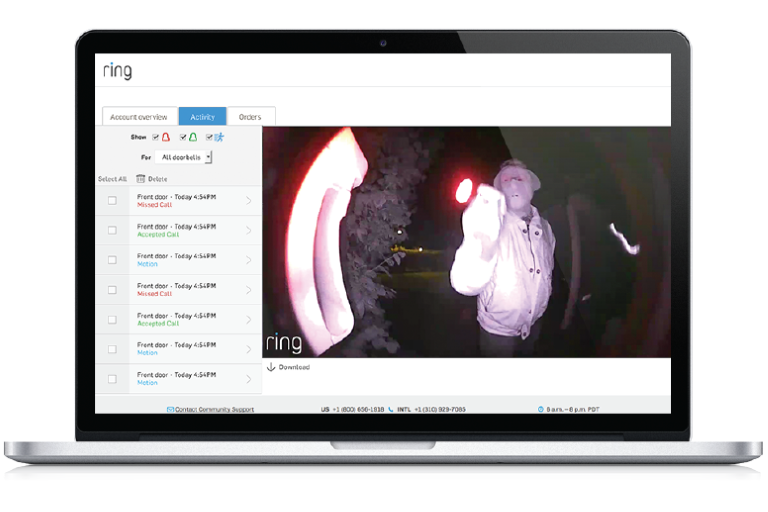Check the box of the topmost Accepted Call event
768x512 pixels.
click(x=112, y=230)
